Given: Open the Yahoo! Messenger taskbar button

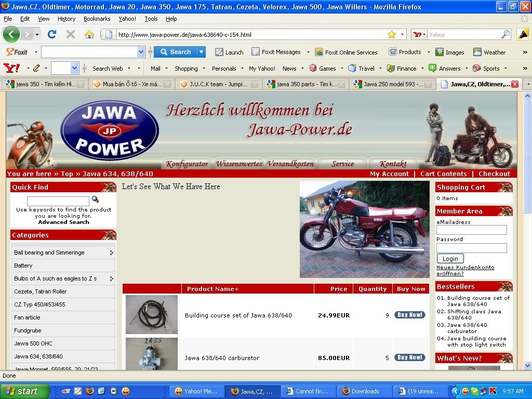Looking at the screenshot, I should 197,391.
